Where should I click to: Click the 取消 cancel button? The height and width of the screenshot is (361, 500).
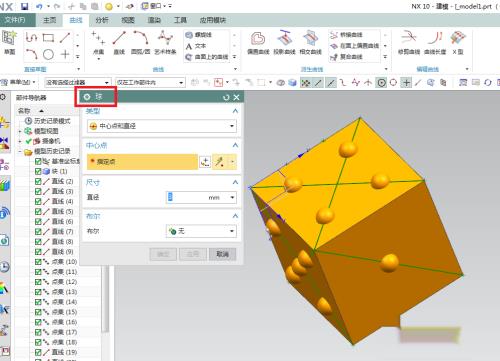point(222,254)
